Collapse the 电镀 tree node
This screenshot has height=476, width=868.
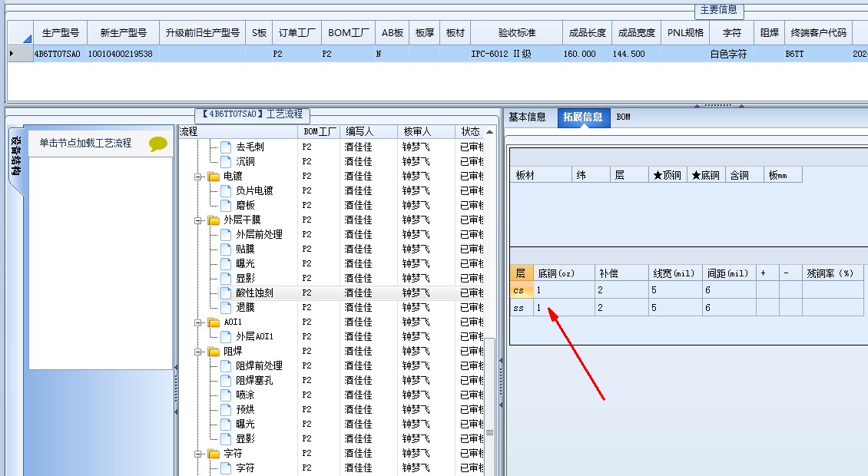[x=198, y=177]
